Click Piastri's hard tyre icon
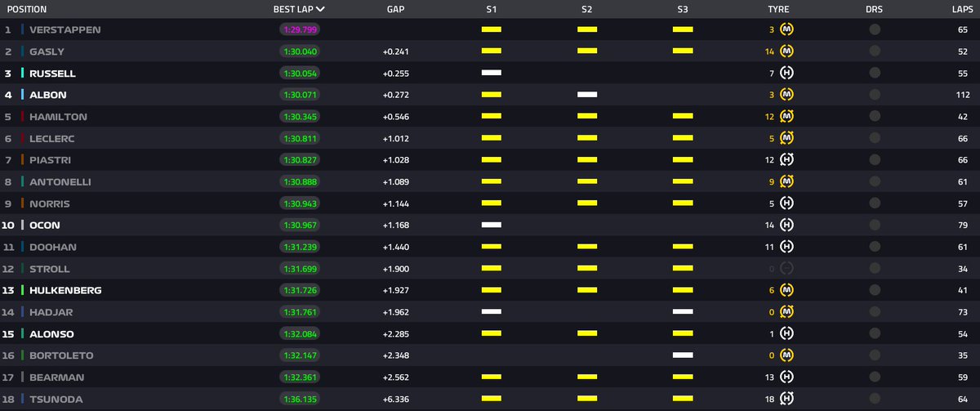Screen dimensions: 980x411 point(787,160)
